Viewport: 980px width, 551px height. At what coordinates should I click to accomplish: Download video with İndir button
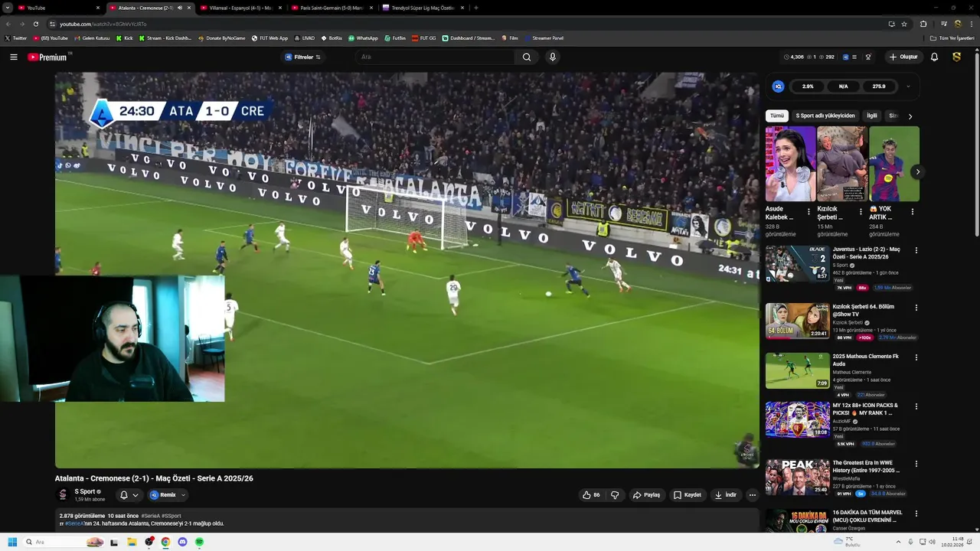726,495
